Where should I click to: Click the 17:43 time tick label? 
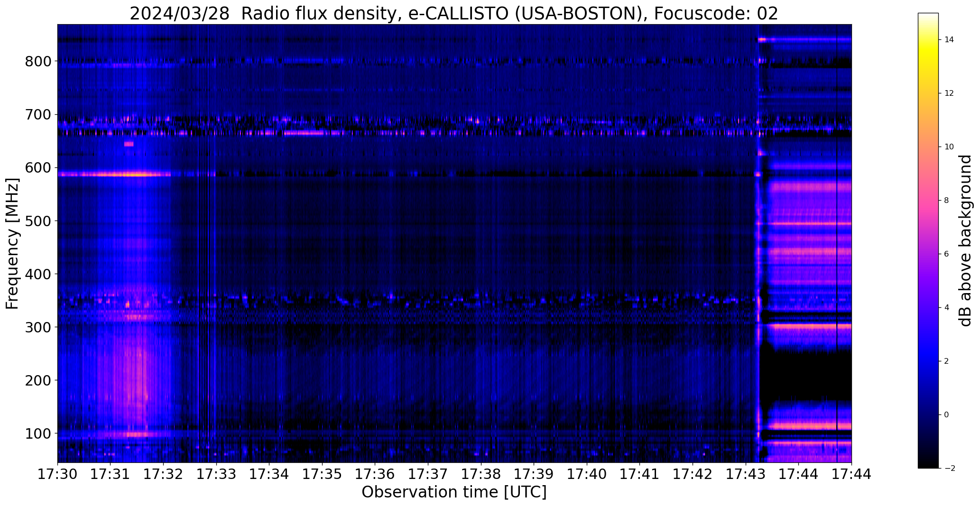(746, 474)
